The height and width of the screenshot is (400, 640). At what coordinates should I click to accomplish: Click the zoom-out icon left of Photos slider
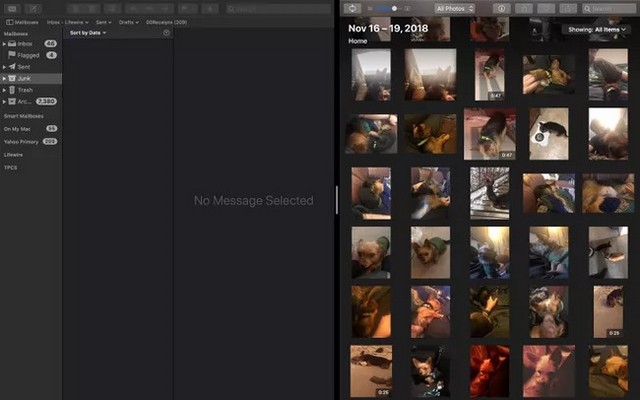pyautogui.click(x=370, y=8)
